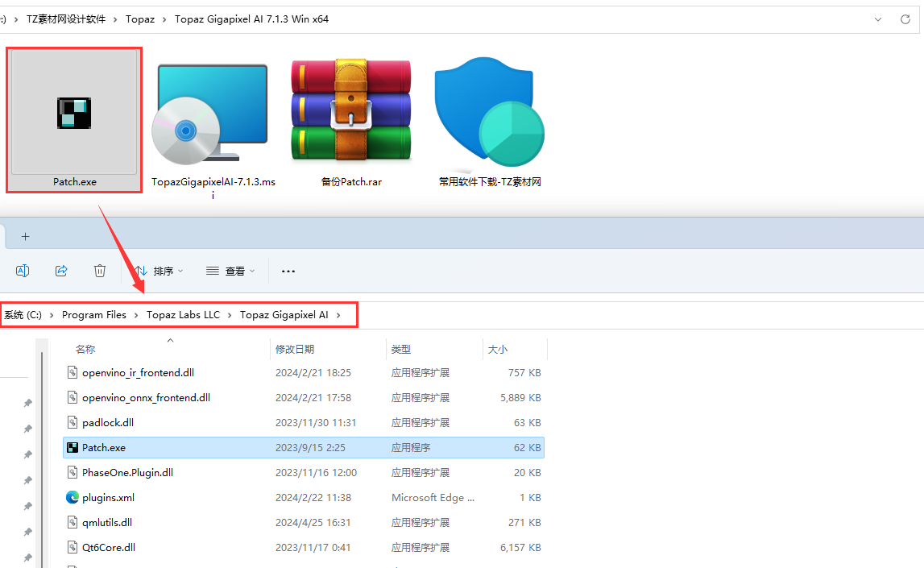Click the file icon beside padlock.dll
This screenshot has height=568, width=924.
73,422
